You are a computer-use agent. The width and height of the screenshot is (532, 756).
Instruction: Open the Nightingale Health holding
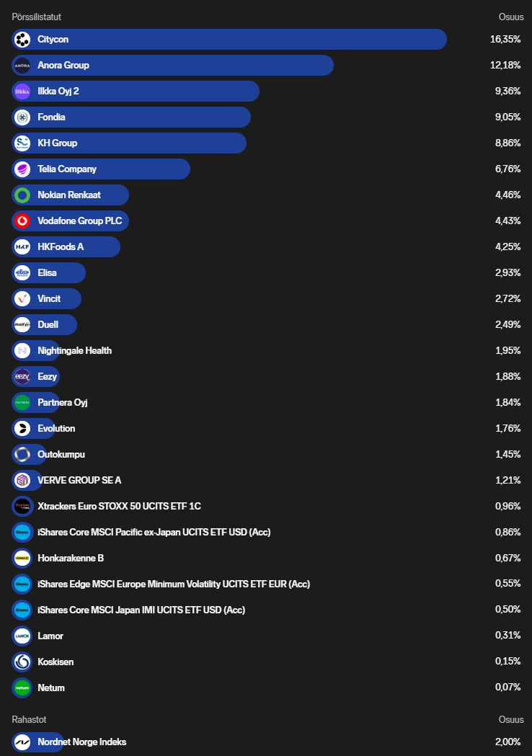74,351
